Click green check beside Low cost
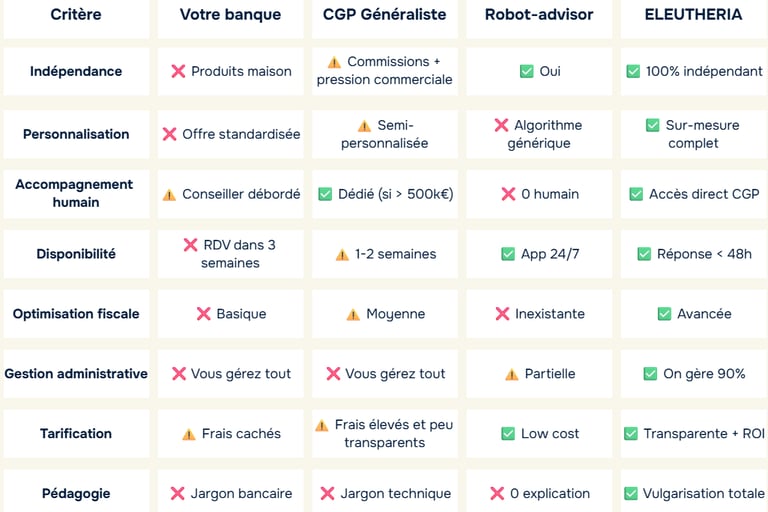768x512 pixels. tap(508, 434)
